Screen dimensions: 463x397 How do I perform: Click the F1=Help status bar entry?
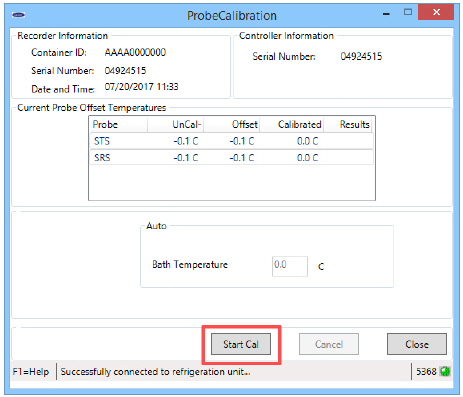[31, 371]
